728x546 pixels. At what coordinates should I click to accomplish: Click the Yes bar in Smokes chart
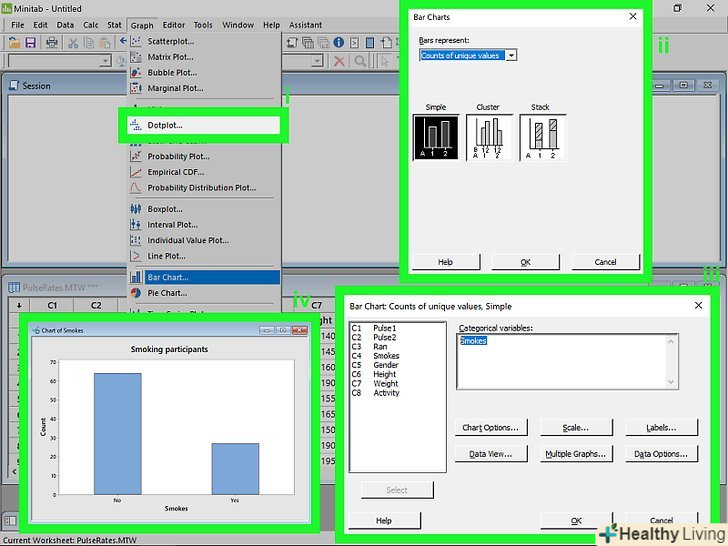(x=235, y=469)
